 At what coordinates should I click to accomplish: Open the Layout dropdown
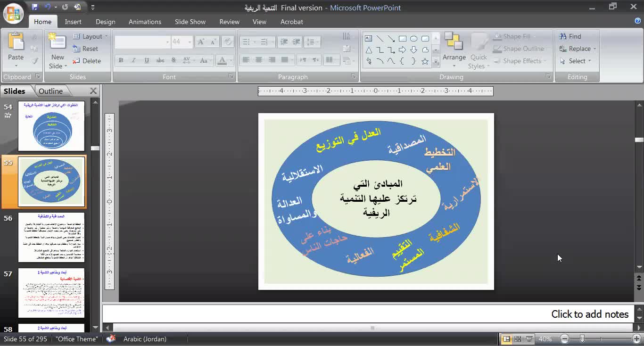[x=91, y=36]
